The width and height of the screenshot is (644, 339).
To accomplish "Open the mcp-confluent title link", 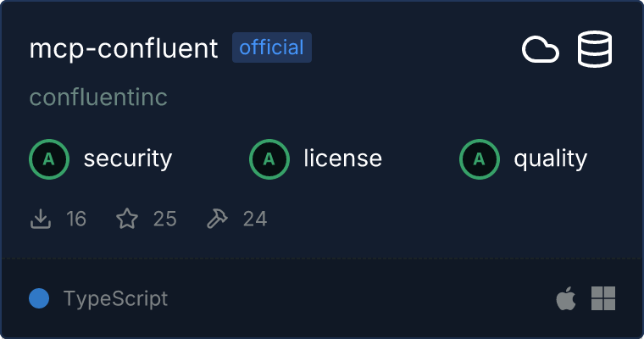I will click(x=124, y=48).
